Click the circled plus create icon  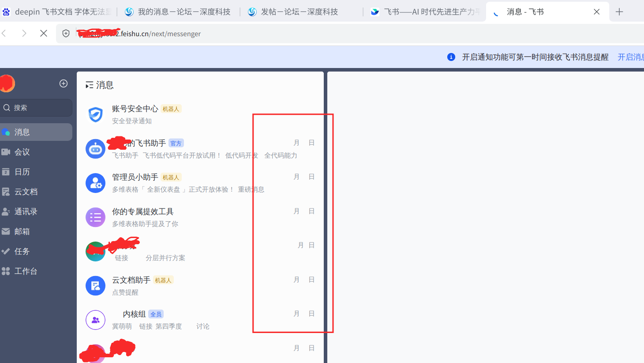(64, 83)
